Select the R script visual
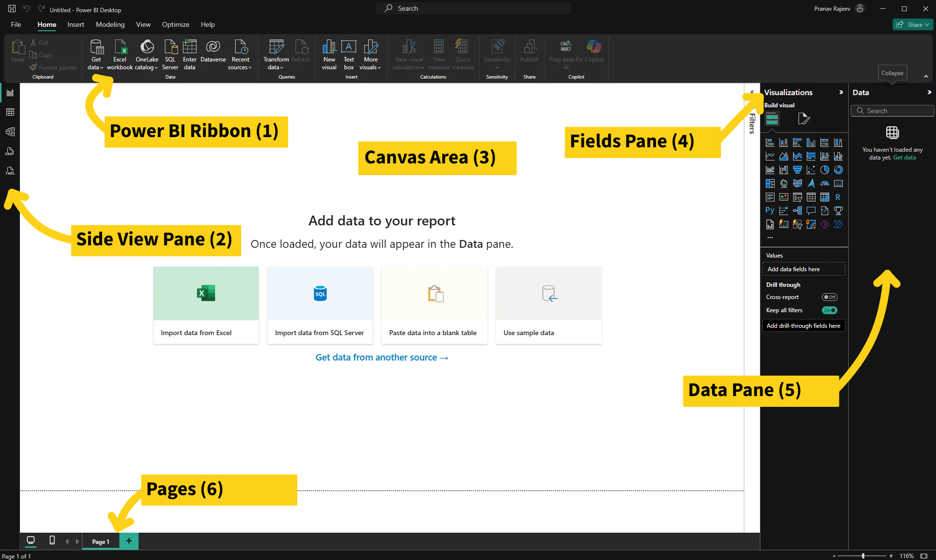936x560 pixels. [x=838, y=197]
